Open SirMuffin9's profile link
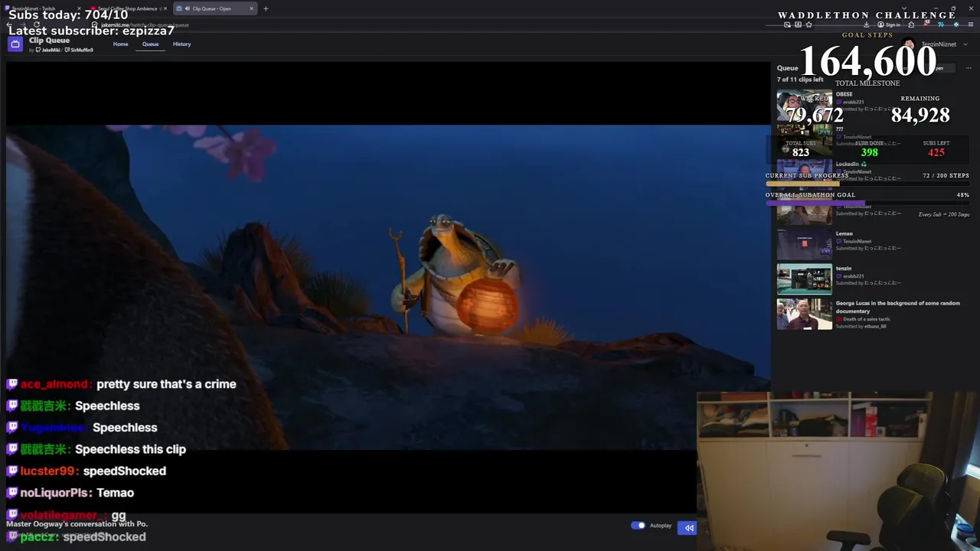 (x=80, y=50)
